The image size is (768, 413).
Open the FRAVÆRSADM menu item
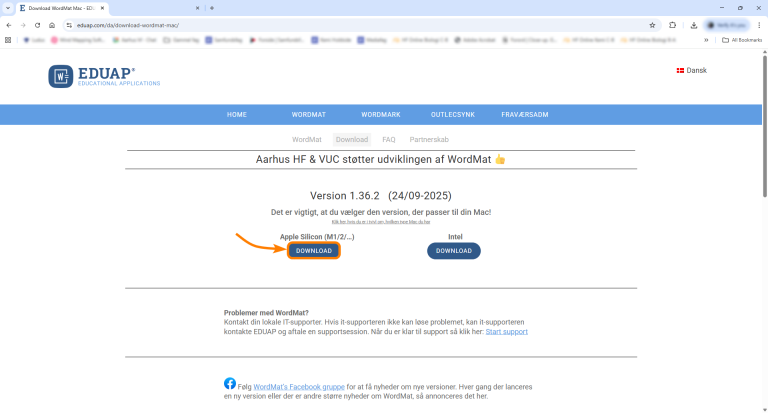coord(525,115)
